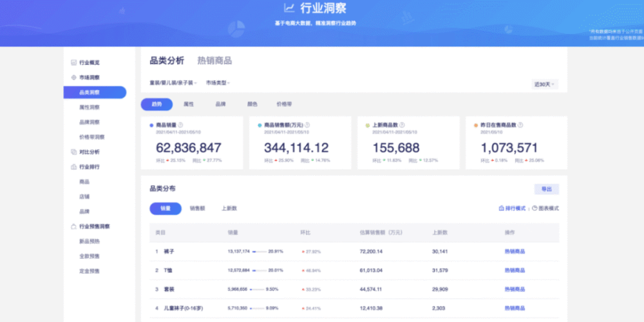Switch to 图表模式 view

[x=545, y=209]
